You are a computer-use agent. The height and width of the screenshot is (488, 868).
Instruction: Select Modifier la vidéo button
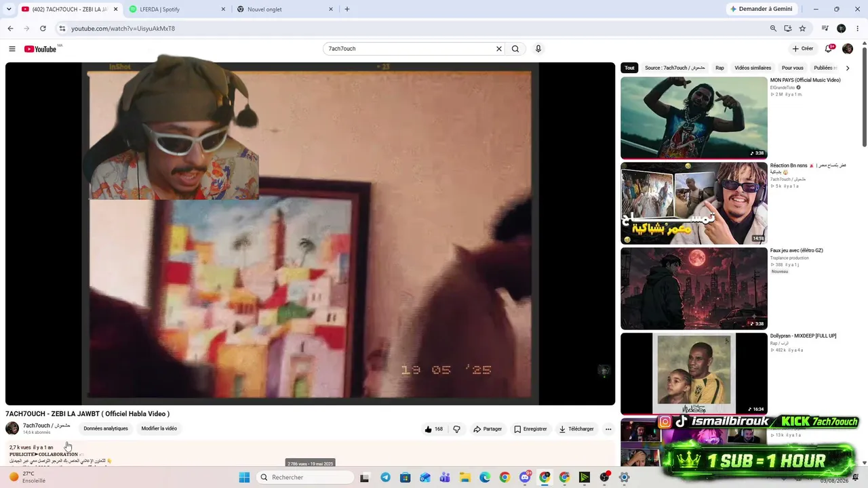pos(159,428)
